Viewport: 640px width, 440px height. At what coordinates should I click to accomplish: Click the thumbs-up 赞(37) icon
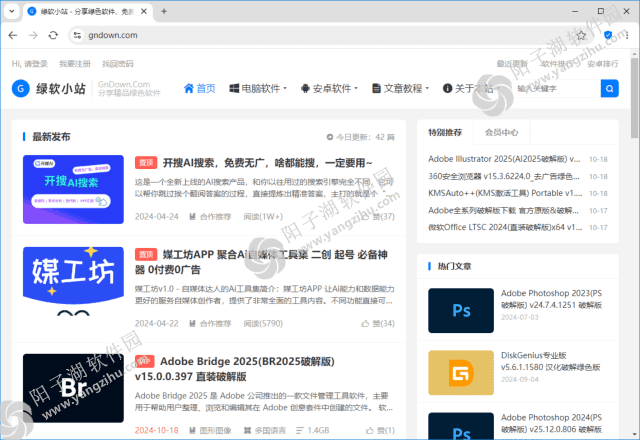365,217
